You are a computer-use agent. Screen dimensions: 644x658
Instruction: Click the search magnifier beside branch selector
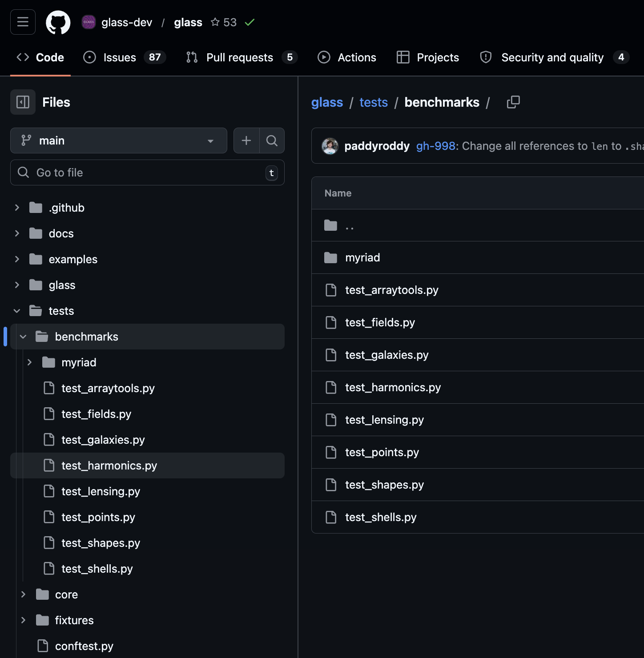click(x=272, y=140)
